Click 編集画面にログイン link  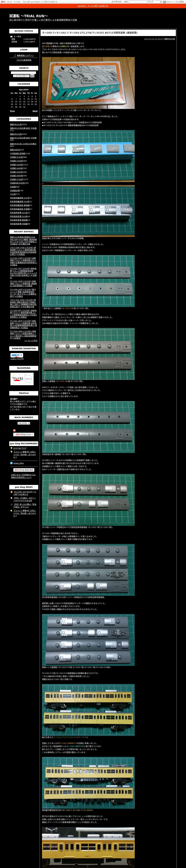coord(25,56)
